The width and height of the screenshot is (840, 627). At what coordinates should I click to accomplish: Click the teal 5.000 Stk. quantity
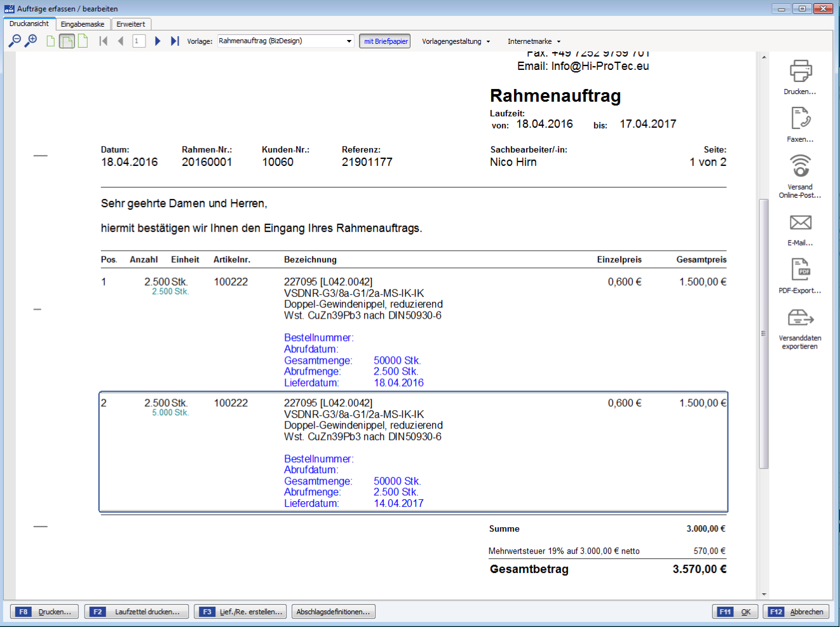170,413
